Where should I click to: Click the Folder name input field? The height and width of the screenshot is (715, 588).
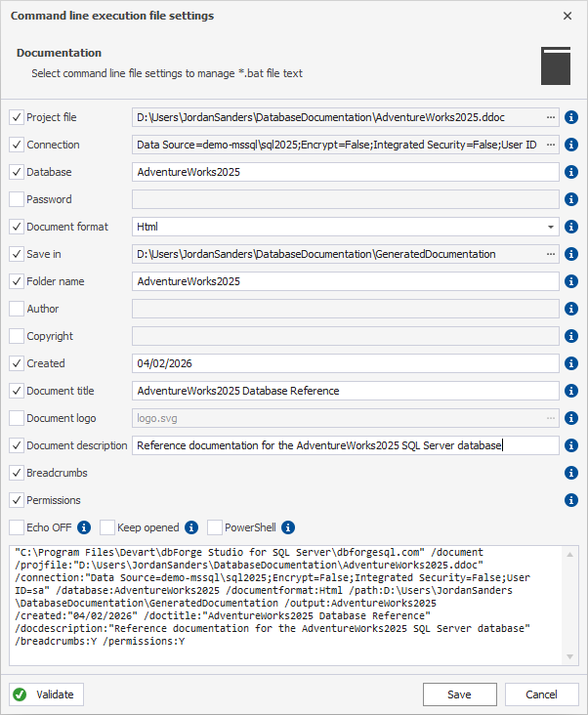tap(346, 281)
